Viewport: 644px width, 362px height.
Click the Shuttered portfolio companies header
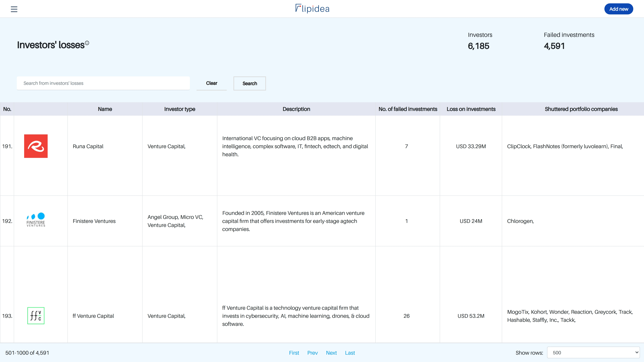pyautogui.click(x=581, y=109)
